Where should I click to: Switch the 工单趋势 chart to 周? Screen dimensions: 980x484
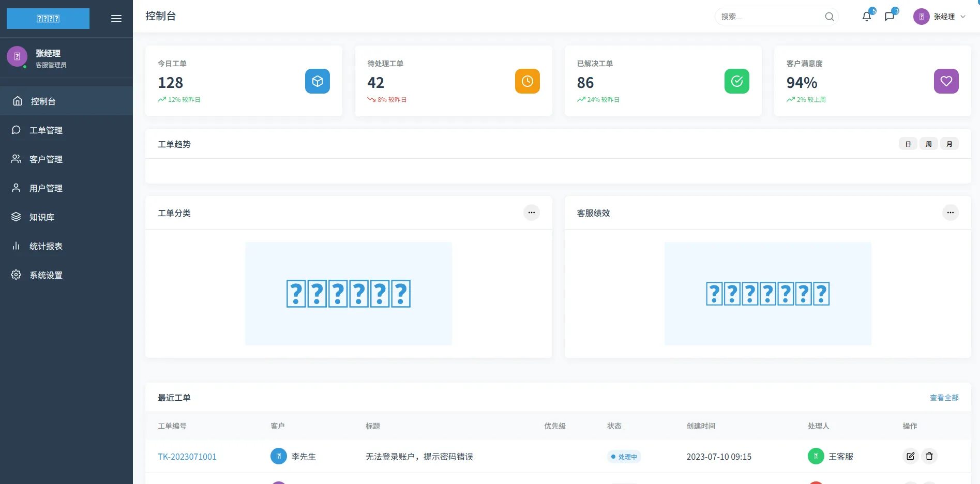tap(929, 144)
